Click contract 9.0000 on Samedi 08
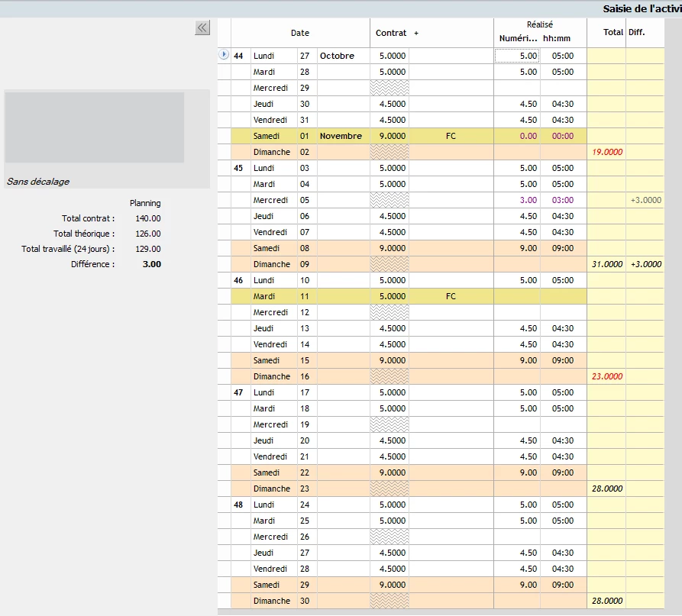 click(x=393, y=248)
